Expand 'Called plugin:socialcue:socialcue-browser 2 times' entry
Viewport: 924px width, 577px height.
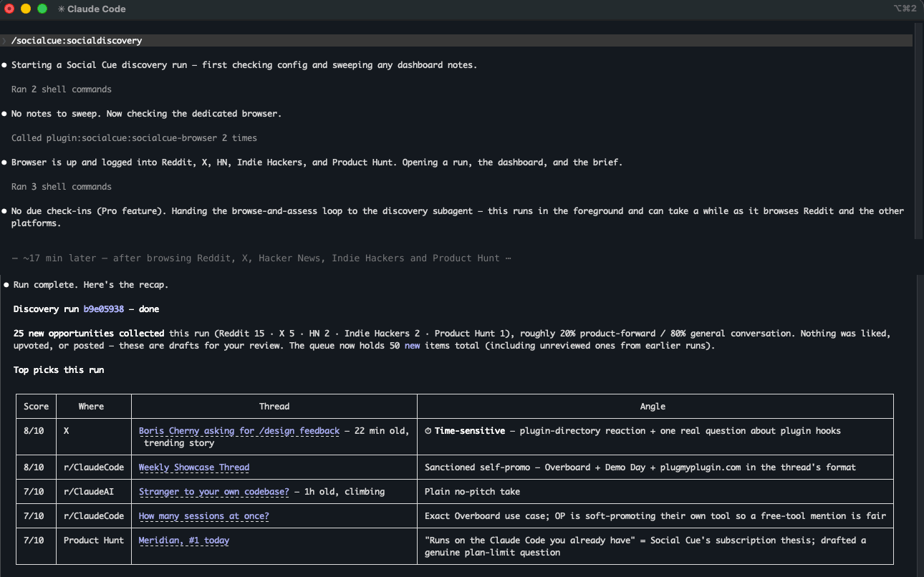click(x=134, y=138)
